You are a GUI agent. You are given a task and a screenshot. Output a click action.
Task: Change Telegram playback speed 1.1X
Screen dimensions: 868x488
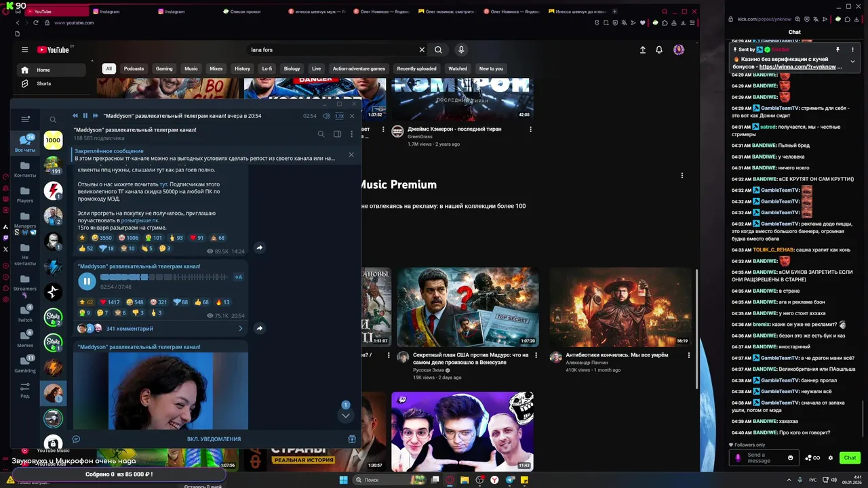[340, 116]
